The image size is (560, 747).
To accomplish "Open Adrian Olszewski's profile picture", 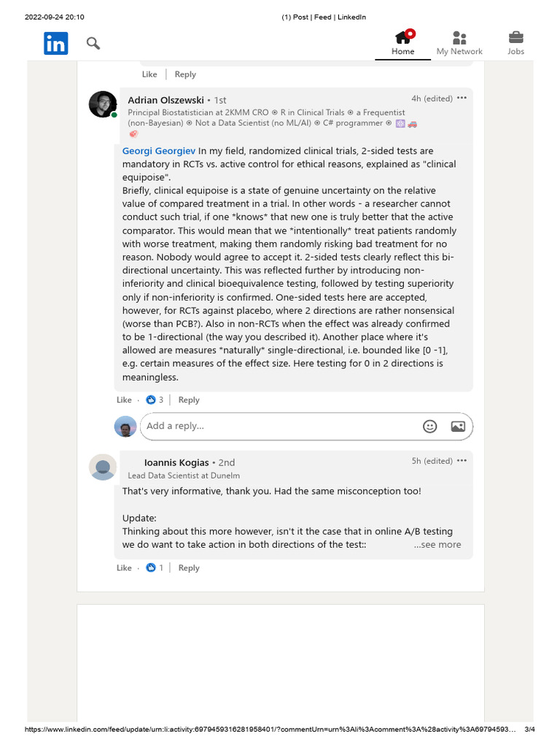I will tap(102, 104).
